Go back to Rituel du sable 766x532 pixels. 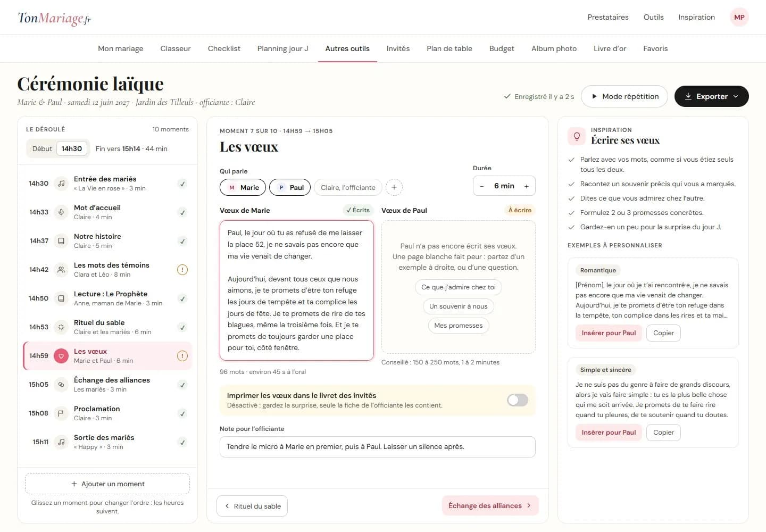point(252,506)
